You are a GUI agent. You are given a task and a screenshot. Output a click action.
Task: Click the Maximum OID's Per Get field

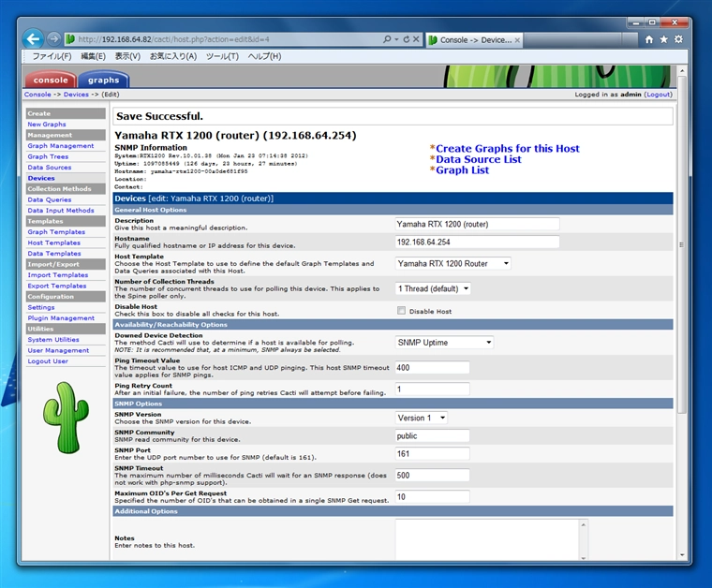tap(432, 497)
